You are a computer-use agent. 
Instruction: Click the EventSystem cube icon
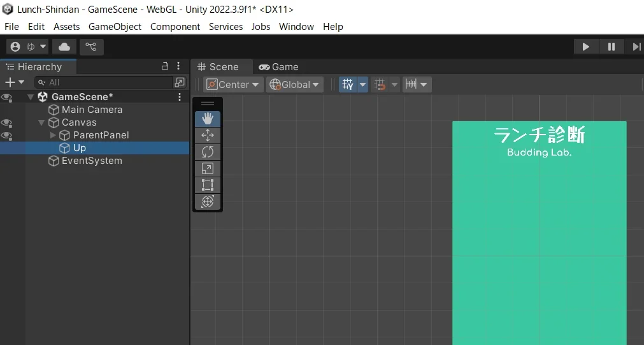(54, 161)
